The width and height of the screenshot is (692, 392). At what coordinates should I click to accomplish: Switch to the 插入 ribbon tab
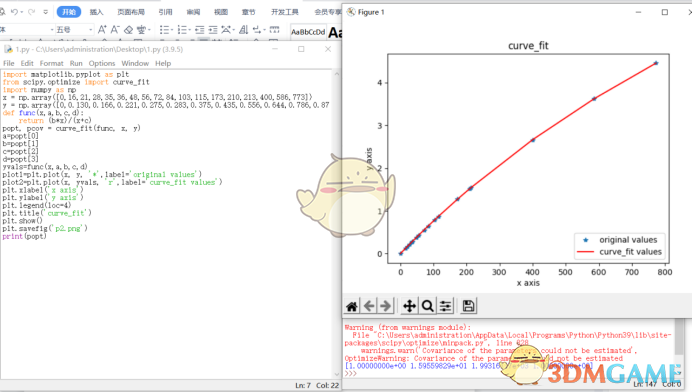[x=96, y=12]
